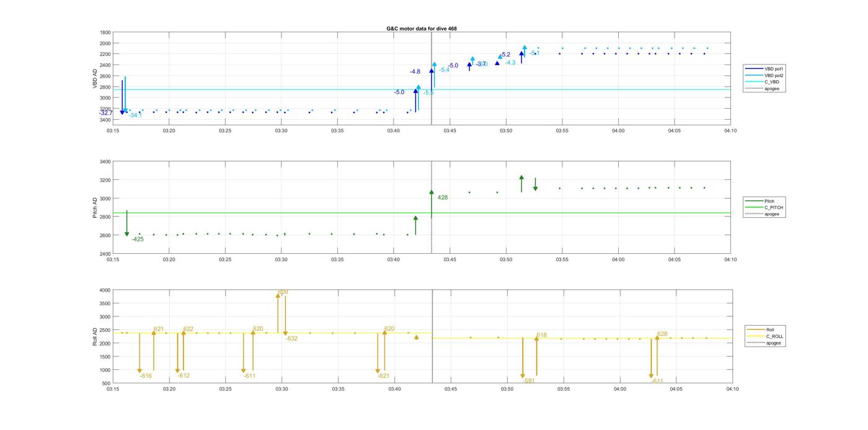Click the "Roll AD" y-axis label

pyautogui.click(x=95, y=336)
